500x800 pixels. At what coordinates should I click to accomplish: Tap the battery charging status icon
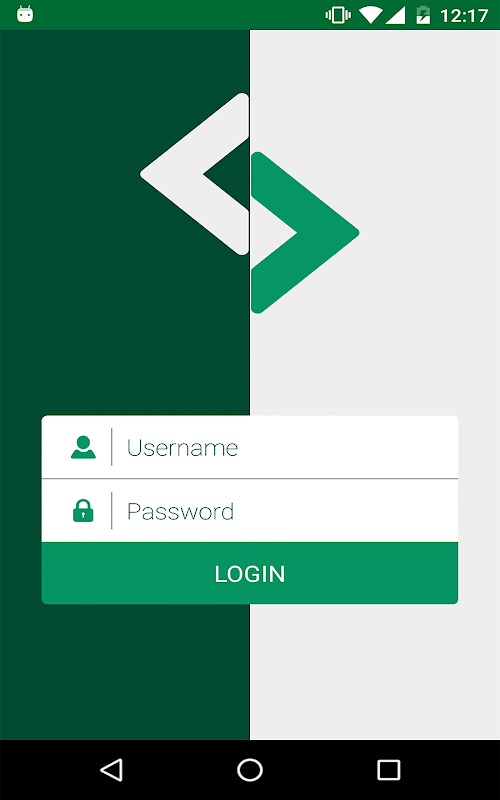tap(423, 15)
